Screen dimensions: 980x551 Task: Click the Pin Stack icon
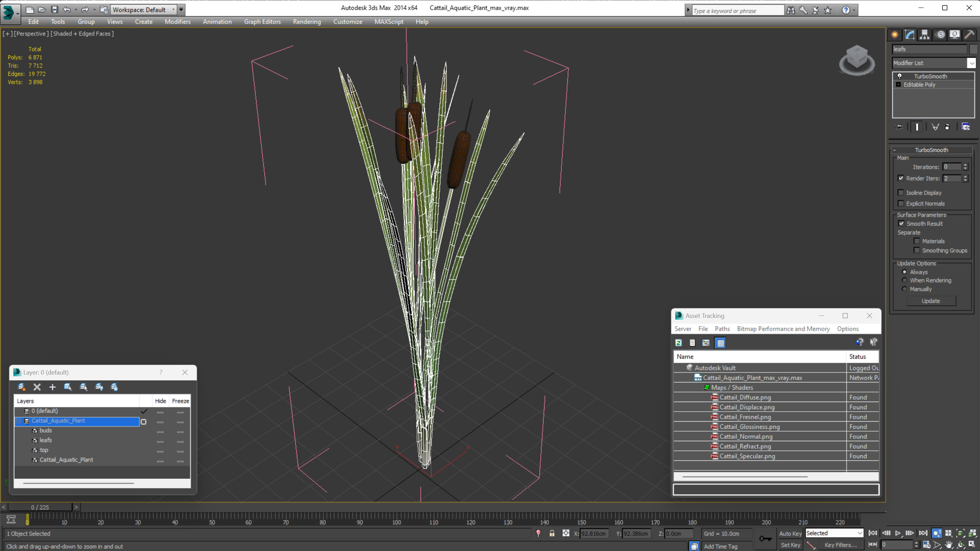(x=899, y=127)
